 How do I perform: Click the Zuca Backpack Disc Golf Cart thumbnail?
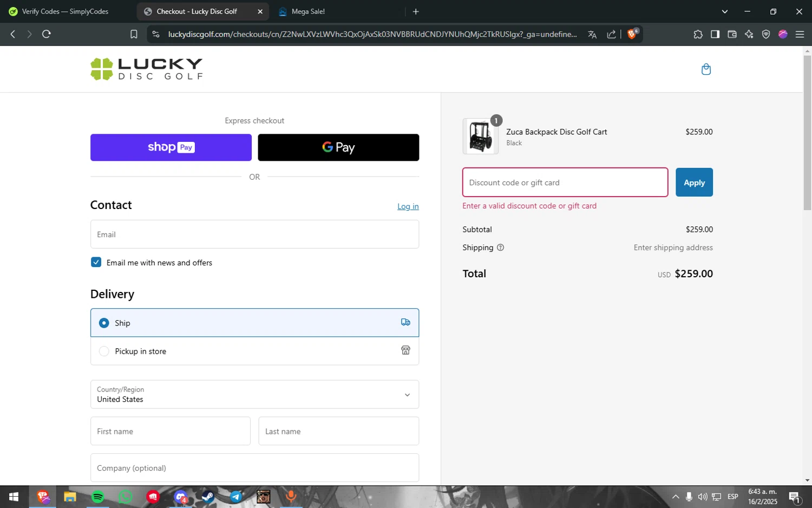(481, 136)
